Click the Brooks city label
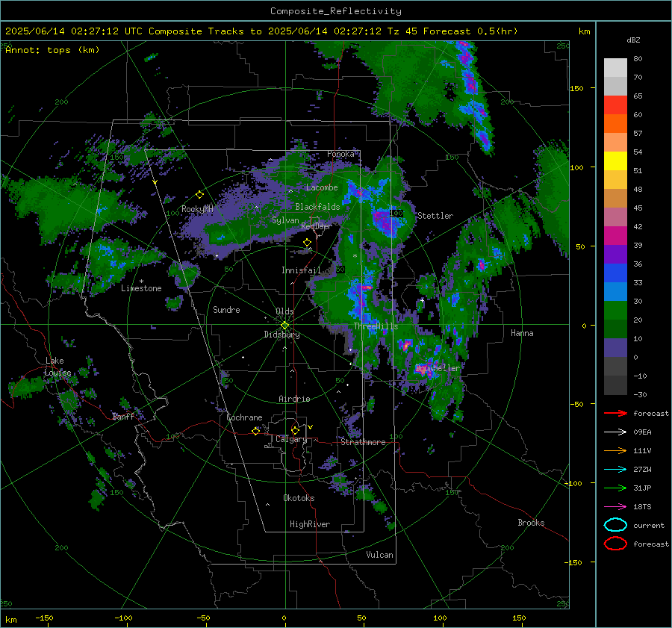 [x=531, y=523]
